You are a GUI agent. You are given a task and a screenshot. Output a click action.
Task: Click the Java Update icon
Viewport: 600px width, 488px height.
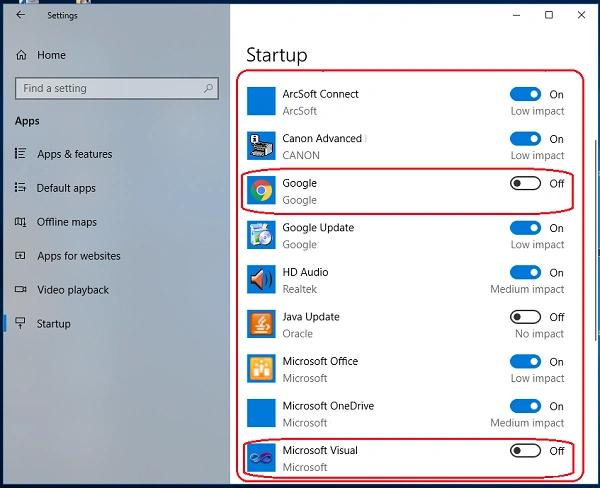click(261, 324)
